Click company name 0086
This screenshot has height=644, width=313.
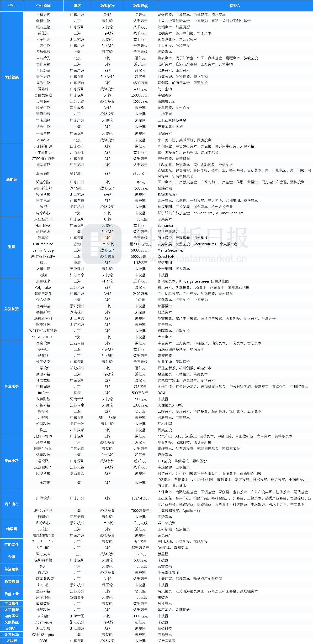(43, 641)
